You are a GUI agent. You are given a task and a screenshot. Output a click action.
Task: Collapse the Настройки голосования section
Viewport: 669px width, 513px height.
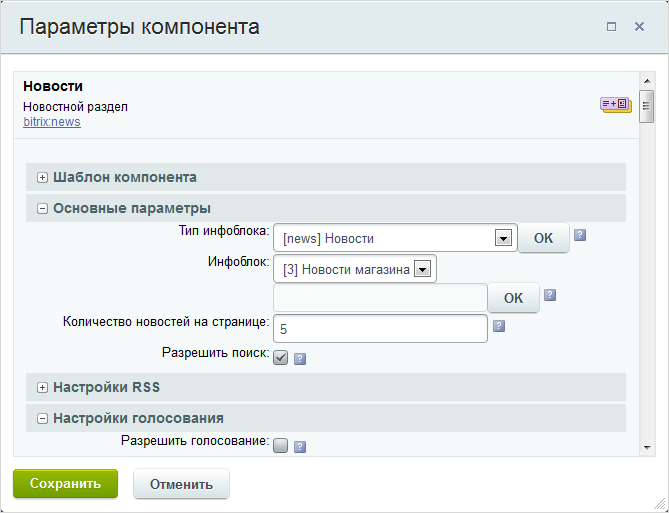pos(42,419)
